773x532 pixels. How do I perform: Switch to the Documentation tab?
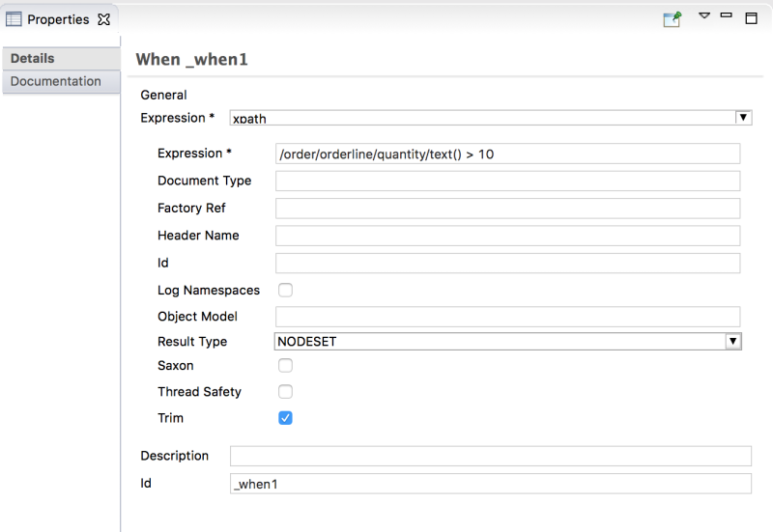(x=56, y=82)
